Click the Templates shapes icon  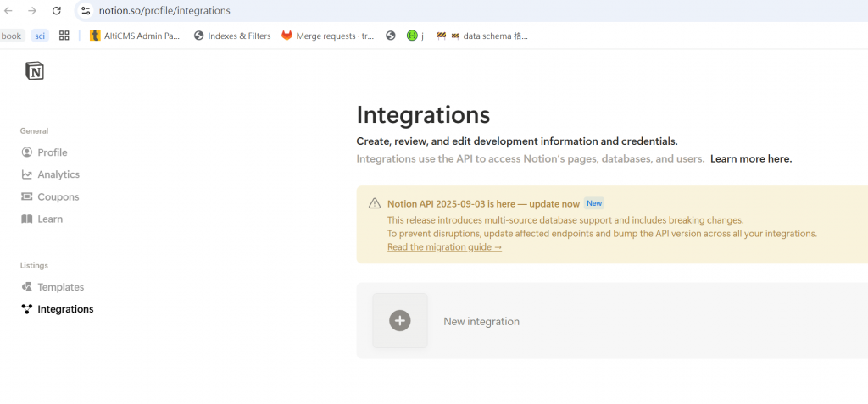[26, 286]
